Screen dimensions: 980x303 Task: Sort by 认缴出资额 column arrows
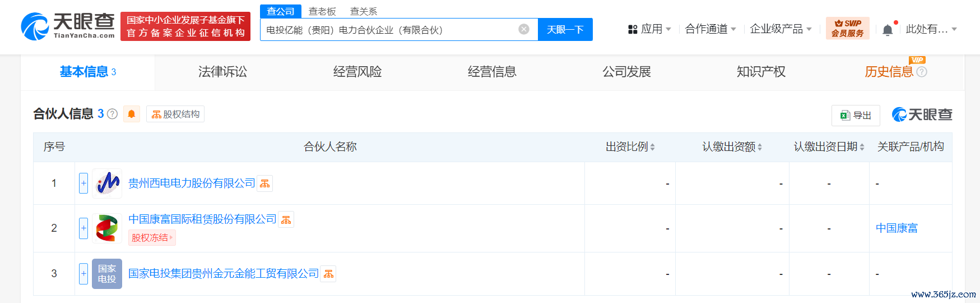click(x=760, y=147)
